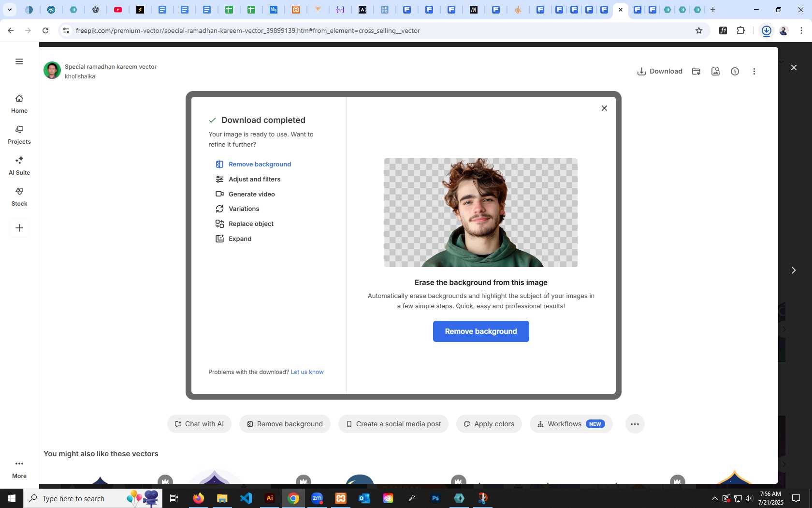Select Generate video option
This screenshot has height=508, width=812.
[245, 194]
